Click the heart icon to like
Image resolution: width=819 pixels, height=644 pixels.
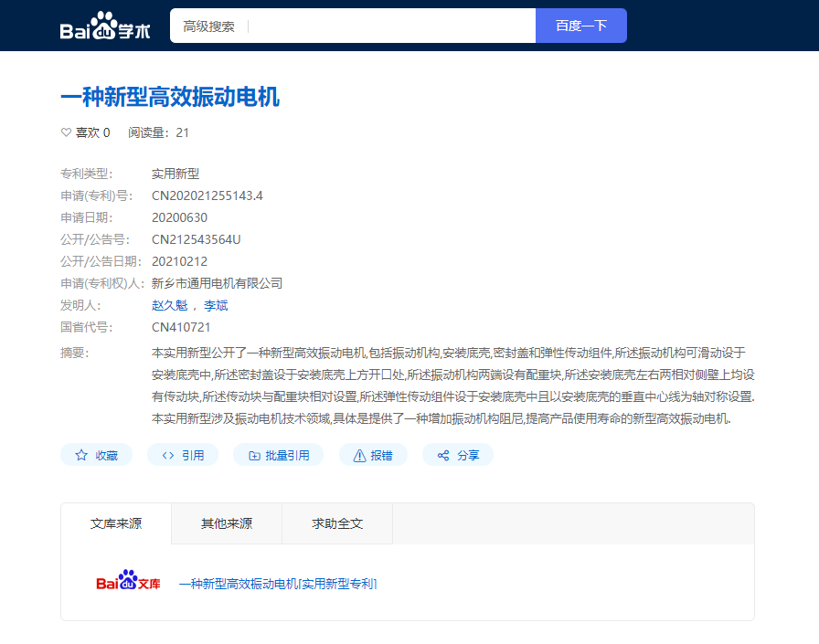coord(67,132)
